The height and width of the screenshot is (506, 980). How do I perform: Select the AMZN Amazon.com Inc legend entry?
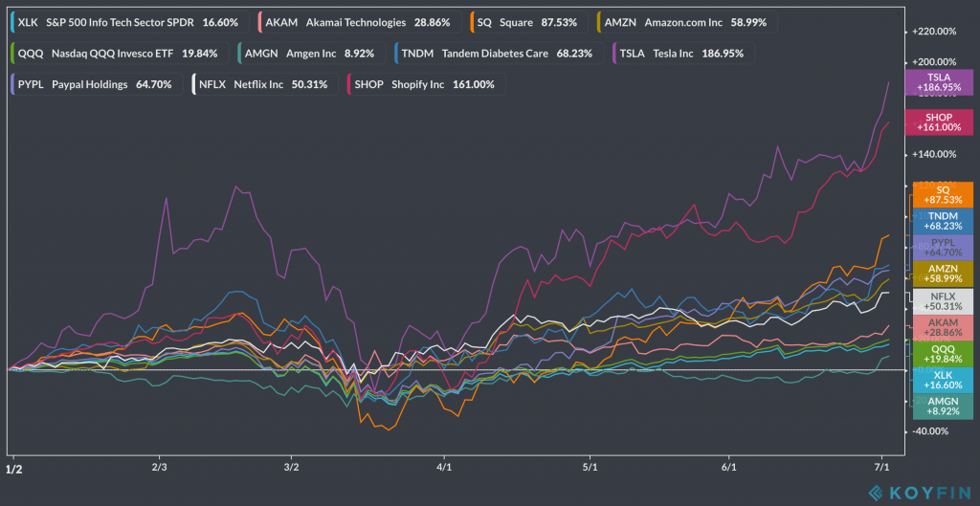(x=684, y=21)
